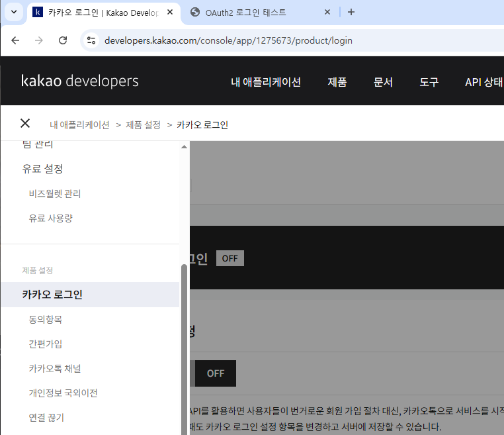Open 연결 끊기 in sidebar
Viewport: 504px width, 435px height.
pyautogui.click(x=46, y=417)
